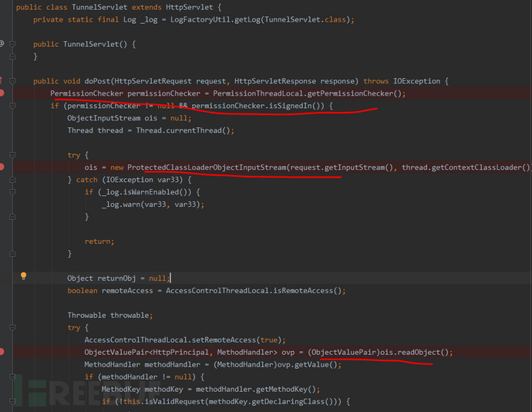Click "getContextClassLoader" method call
The image size is (532, 412).
pyautogui.click(x=476, y=167)
